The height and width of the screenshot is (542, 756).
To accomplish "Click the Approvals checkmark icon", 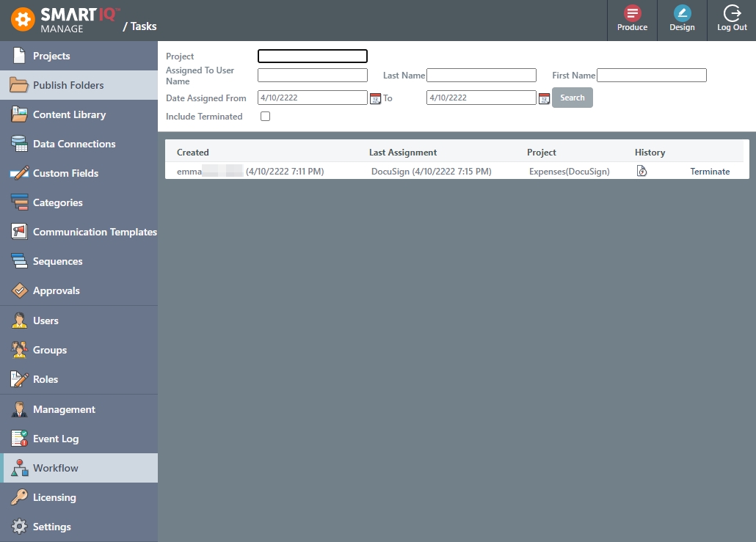I will [19, 290].
